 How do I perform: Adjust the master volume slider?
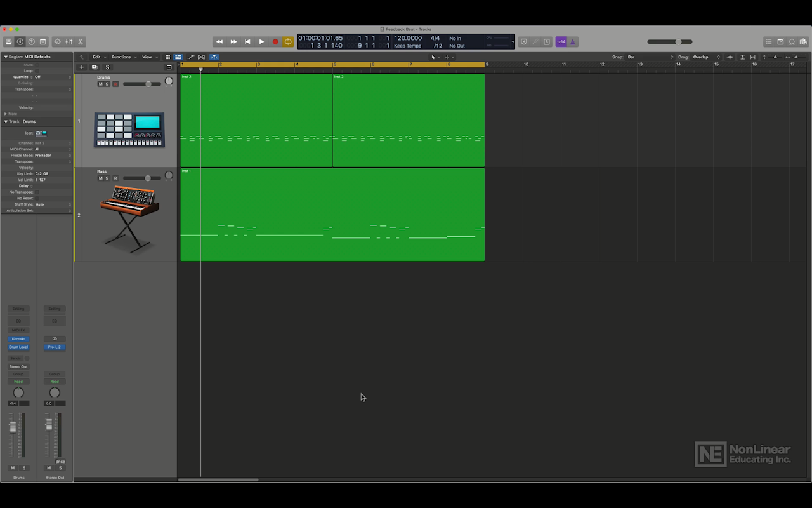click(x=670, y=42)
